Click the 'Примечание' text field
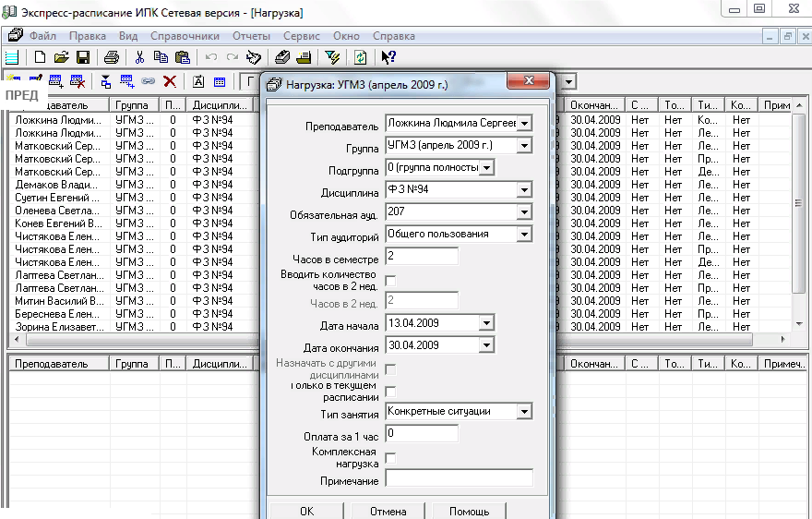812x519 pixels. pos(459,478)
